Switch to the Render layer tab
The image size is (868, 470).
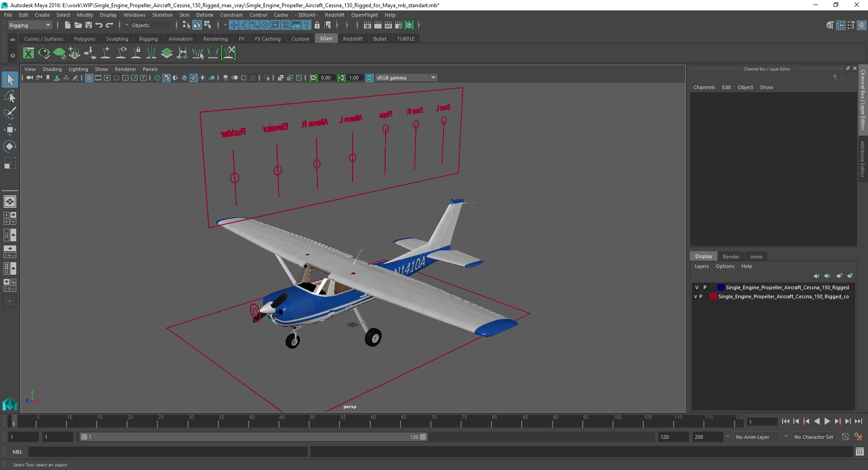pos(731,257)
